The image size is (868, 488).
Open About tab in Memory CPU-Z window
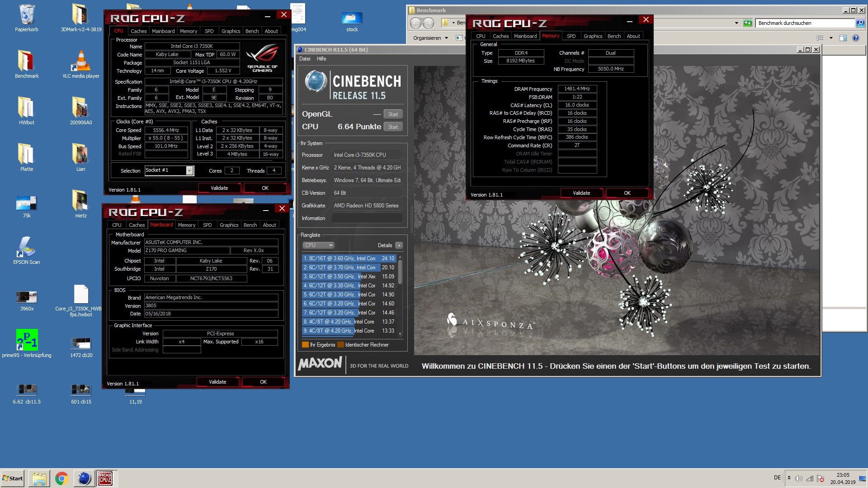point(633,36)
